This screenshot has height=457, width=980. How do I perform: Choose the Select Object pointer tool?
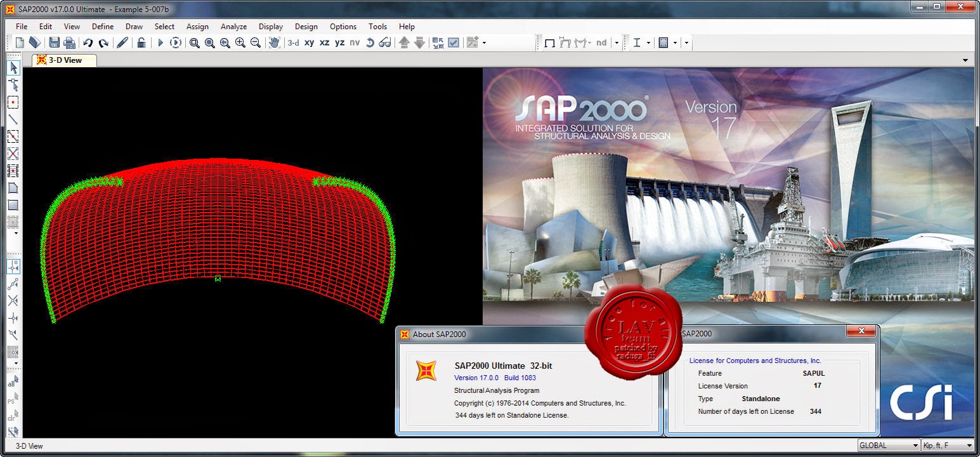coord(13,68)
